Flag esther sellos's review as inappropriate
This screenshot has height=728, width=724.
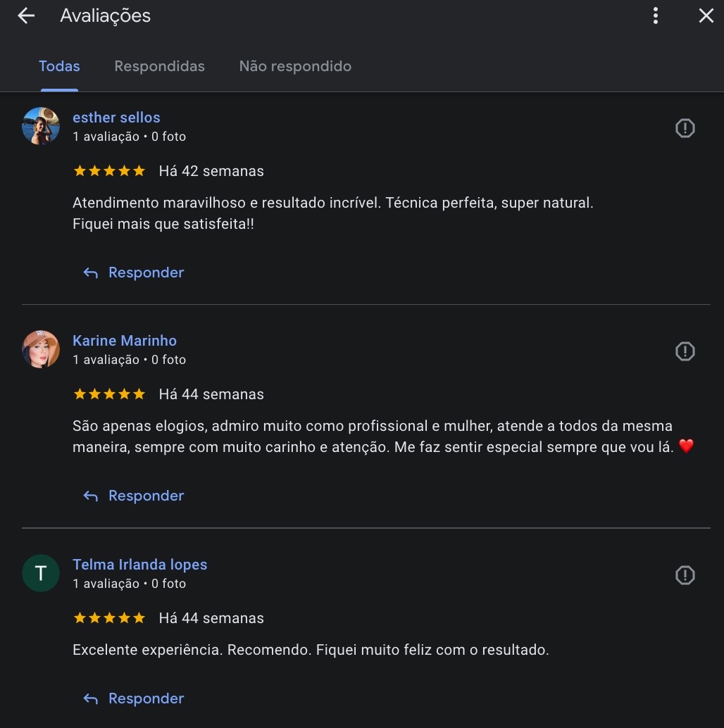click(685, 128)
